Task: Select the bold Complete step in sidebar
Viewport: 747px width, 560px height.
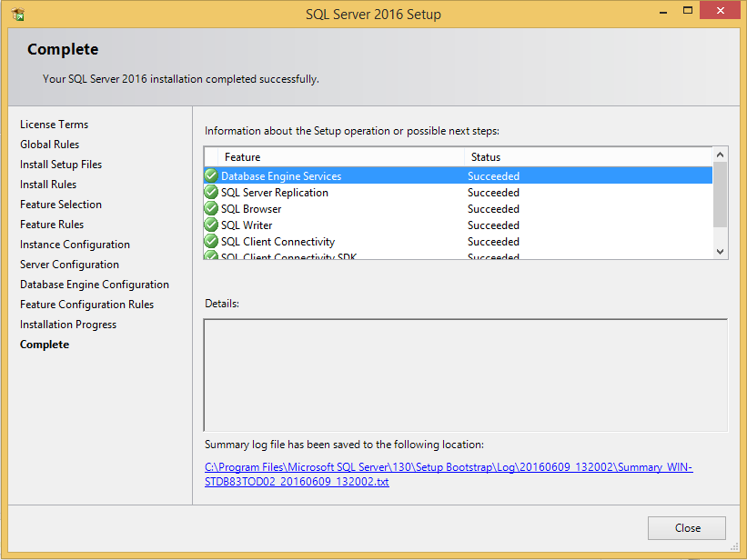Action: pos(45,345)
